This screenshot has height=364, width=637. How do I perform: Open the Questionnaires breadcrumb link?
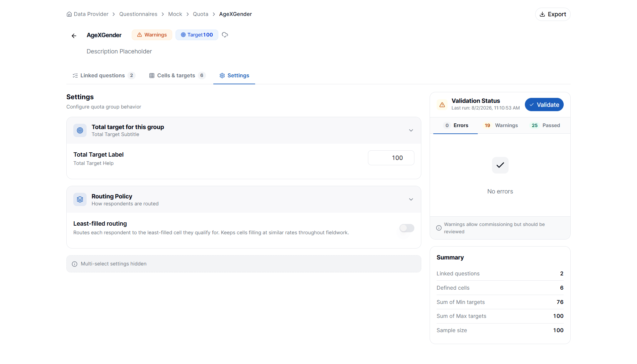point(138,14)
